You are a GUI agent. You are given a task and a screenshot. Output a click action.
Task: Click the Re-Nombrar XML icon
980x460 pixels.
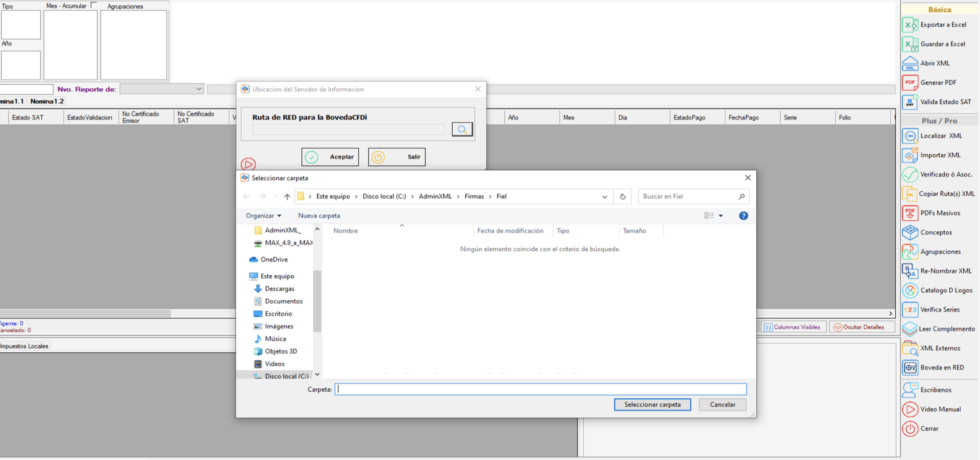[x=910, y=271]
